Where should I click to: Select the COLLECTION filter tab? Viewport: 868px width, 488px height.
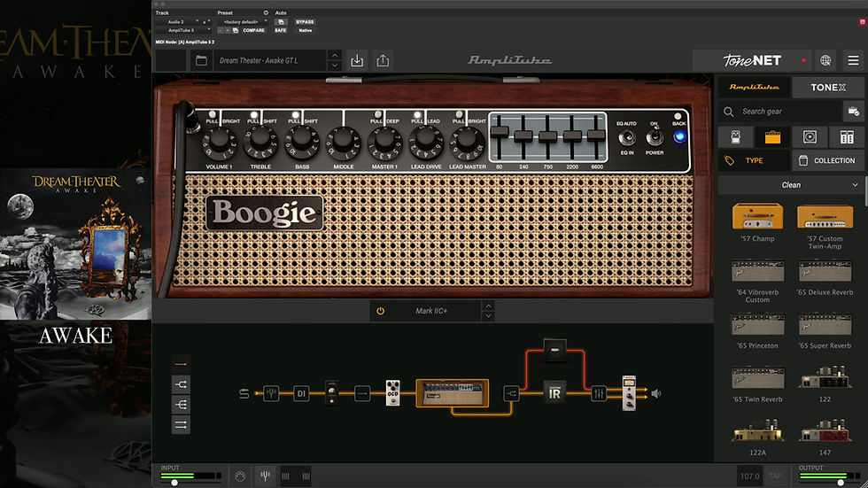[827, 160]
